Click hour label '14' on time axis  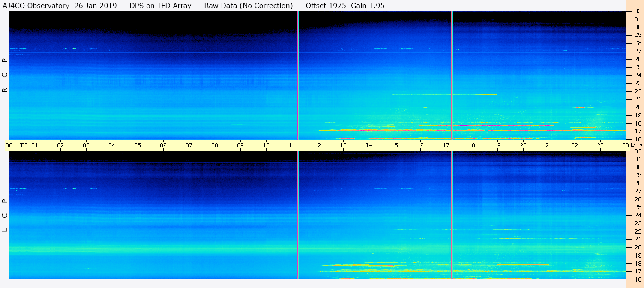(x=369, y=145)
